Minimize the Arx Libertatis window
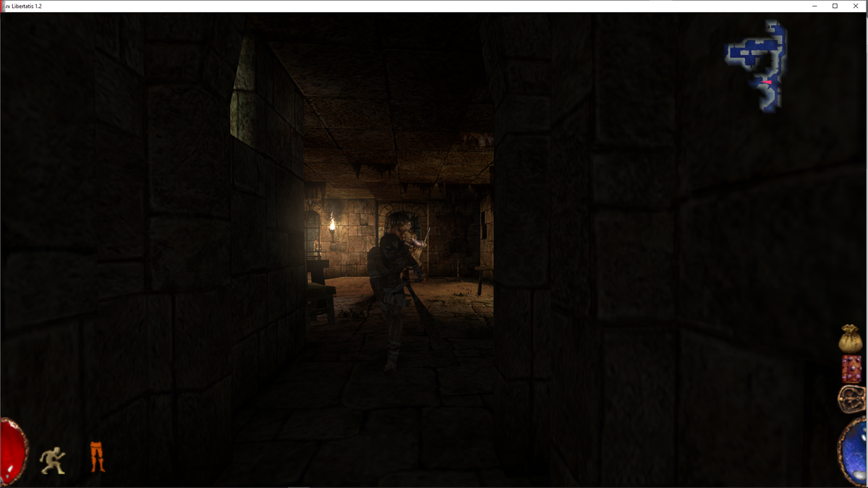The width and height of the screenshot is (868, 488). pyautogui.click(x=814, y=6)
